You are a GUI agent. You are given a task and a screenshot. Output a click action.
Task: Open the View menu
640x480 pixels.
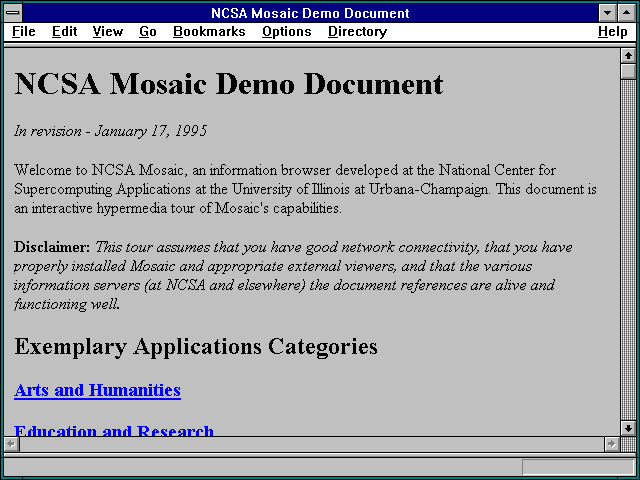(107, 31)
